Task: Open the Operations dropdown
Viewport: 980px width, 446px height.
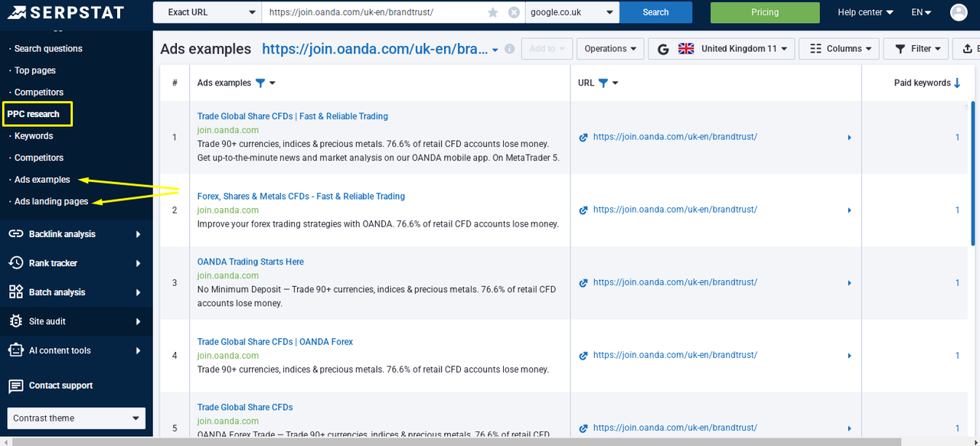Action: point(610,48)
